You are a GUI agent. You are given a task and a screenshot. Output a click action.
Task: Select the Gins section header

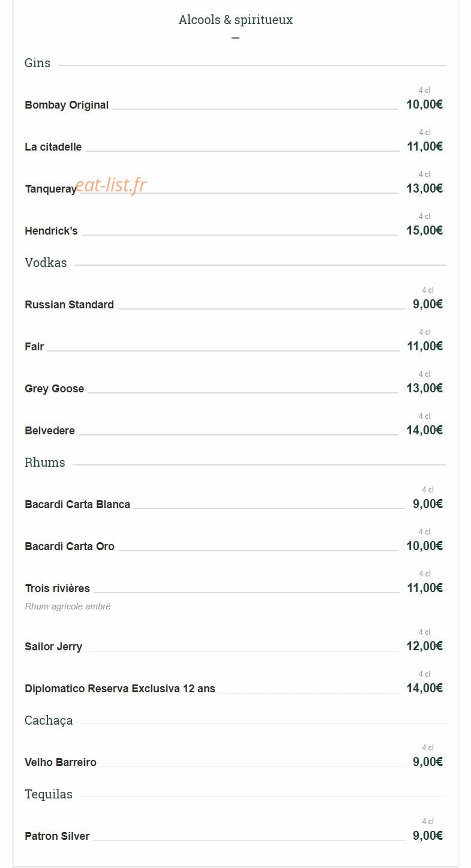click(37, 63)
